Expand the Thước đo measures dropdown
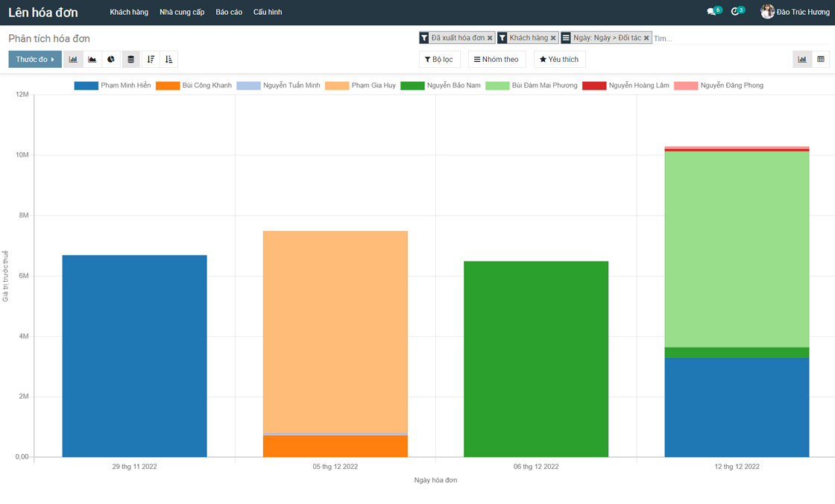Screen dimensions: 835x504 (x=35, y=60)
